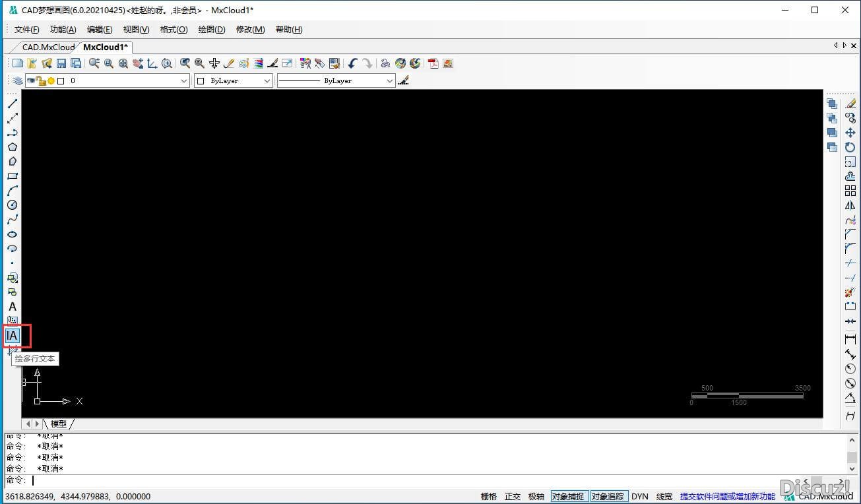Click the multiline text tool icon
Screen dimensions: 861x504
(13, 336)
